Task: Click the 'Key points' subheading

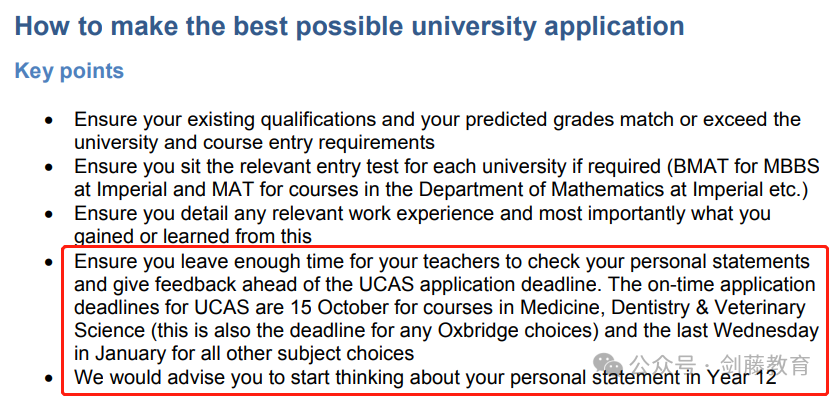Action: pos(69,70)
